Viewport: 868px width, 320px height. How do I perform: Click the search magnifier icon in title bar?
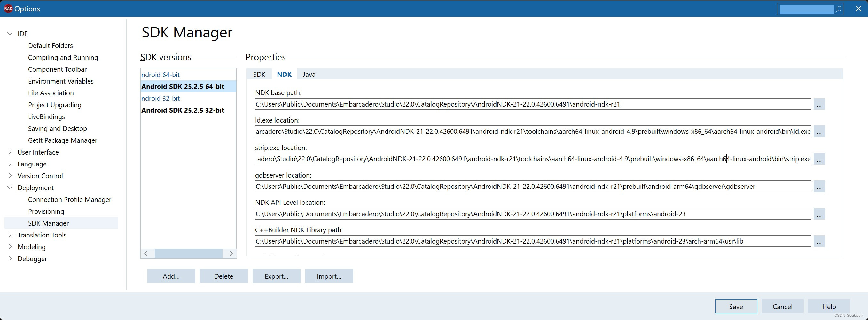(x=838, y=9)
